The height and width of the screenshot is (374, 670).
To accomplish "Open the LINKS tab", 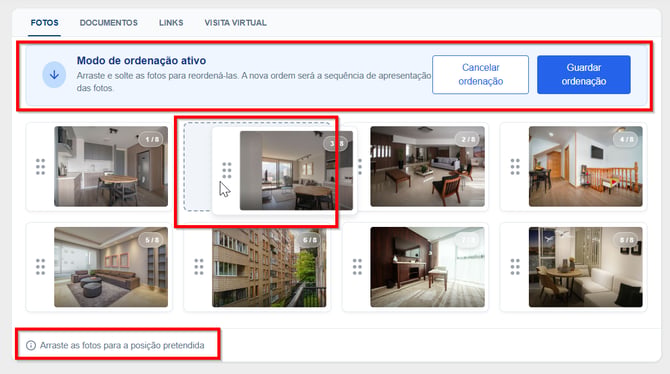I will [171, 23].
